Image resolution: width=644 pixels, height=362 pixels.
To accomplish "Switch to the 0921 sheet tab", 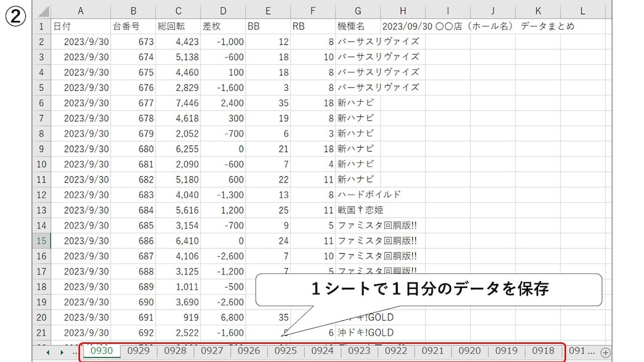I will (x=433, y=351).
